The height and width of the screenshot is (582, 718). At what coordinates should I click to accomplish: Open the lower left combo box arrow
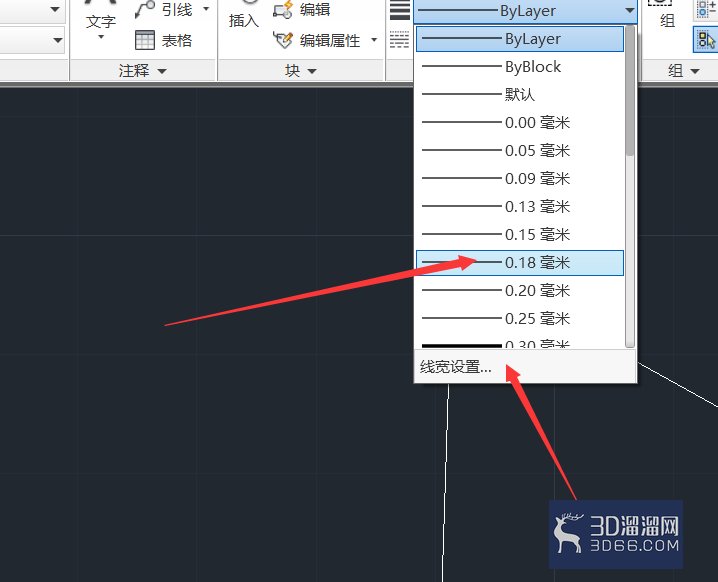[x=57, y=40]
